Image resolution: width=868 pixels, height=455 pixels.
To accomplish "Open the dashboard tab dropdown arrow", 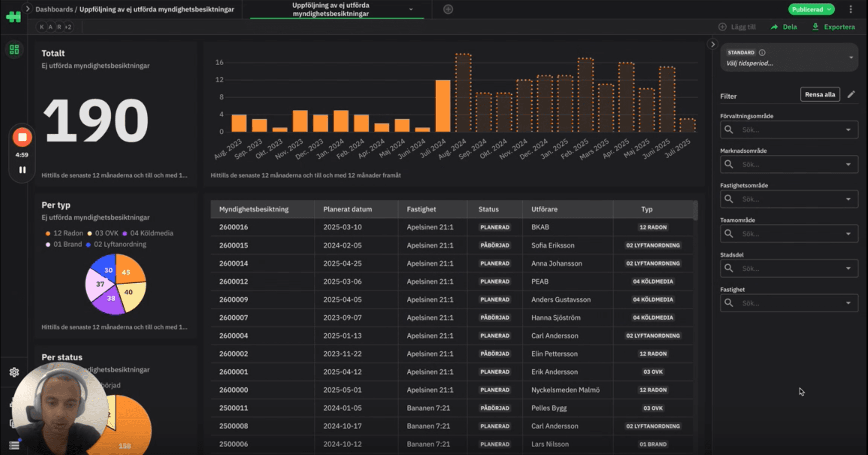I will 411,9.
